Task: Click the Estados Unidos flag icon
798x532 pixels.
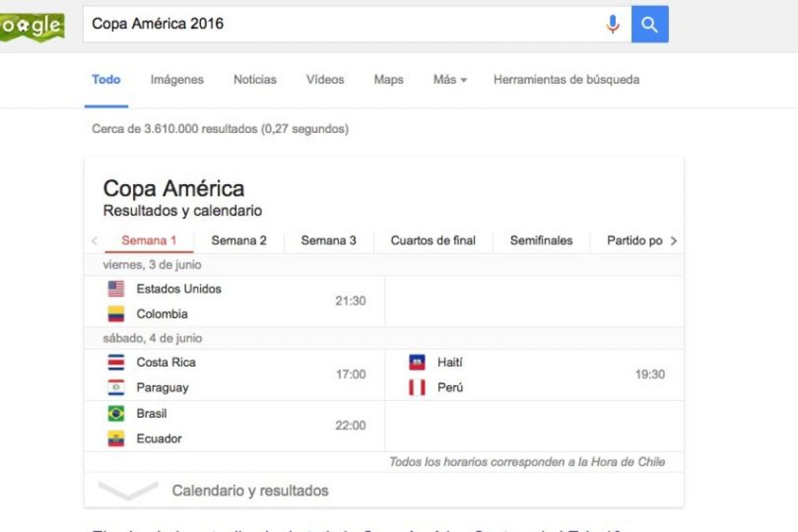Action: coord(116,289)
